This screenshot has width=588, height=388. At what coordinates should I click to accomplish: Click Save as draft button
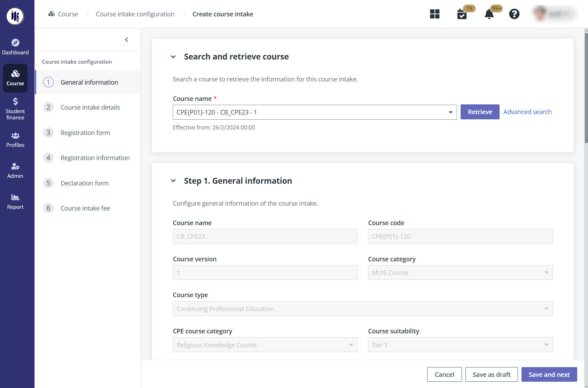click(x=492, y=374)
